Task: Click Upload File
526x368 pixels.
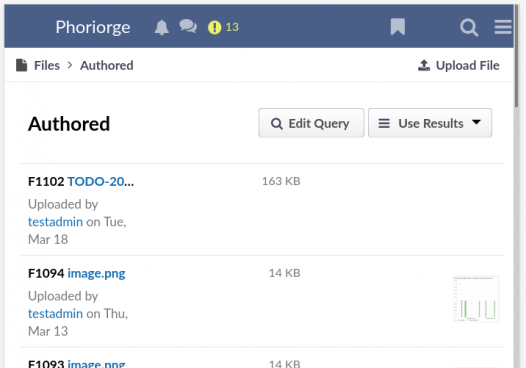Action: 459,65
